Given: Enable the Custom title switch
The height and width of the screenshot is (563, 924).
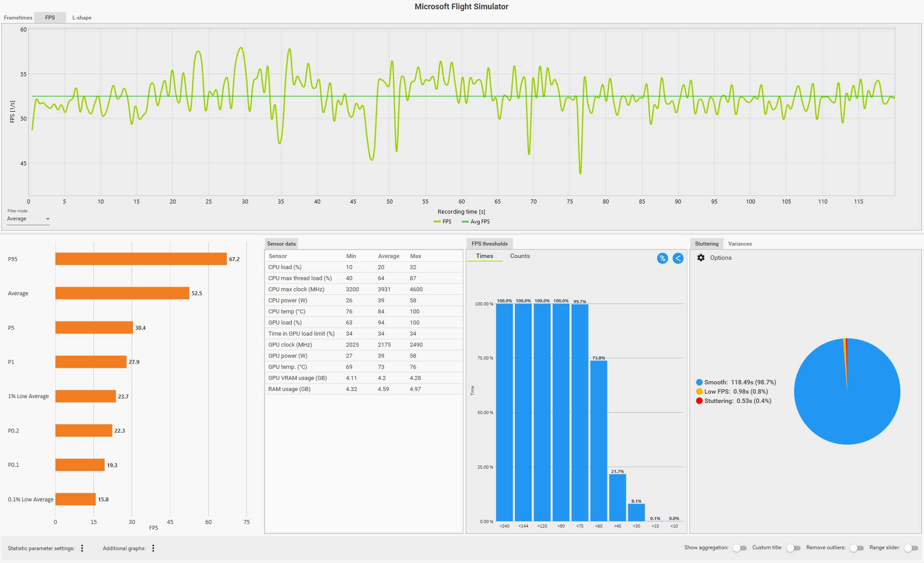Looking at the screenshot, I should [793, 548].
